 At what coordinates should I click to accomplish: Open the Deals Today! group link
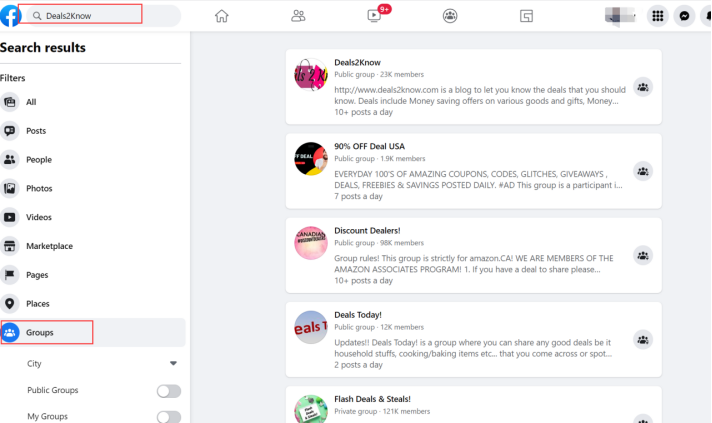point(358,315)
